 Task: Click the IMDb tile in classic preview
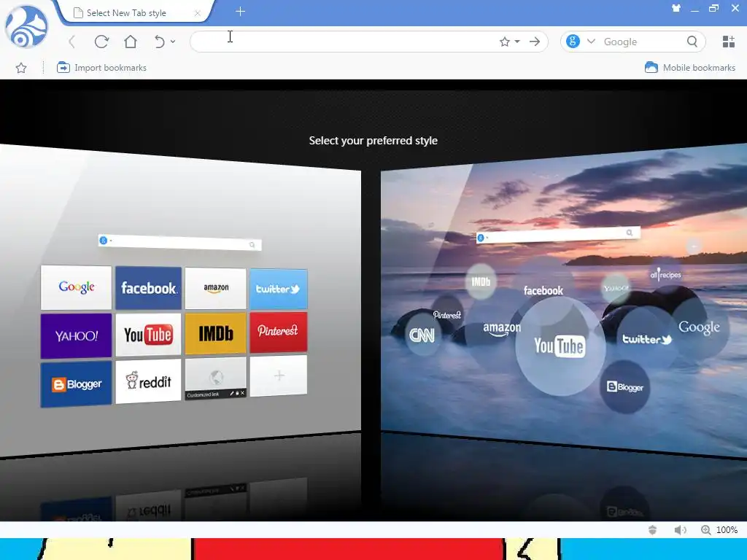pyautogui.click(x=216, y=333)
